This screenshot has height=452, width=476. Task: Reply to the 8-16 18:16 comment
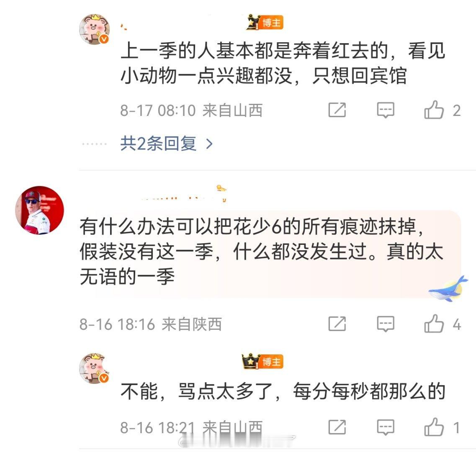point(386,324)
